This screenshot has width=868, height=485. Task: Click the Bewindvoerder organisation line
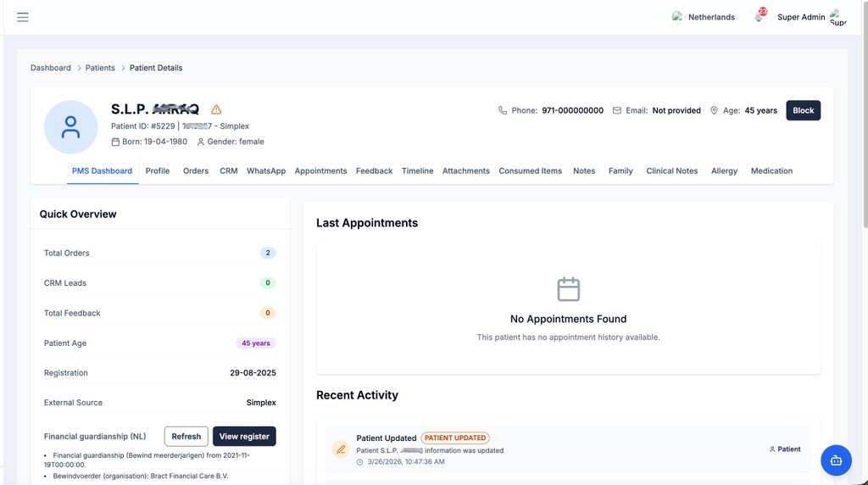pos(141,476)
